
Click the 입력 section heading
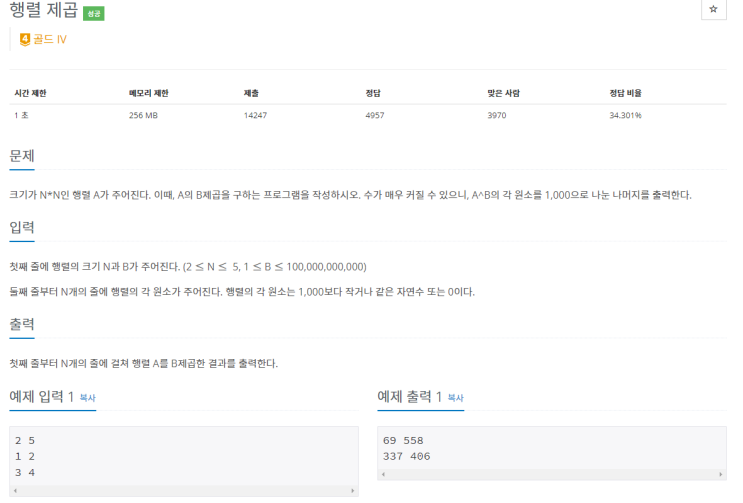coord(22,227)
